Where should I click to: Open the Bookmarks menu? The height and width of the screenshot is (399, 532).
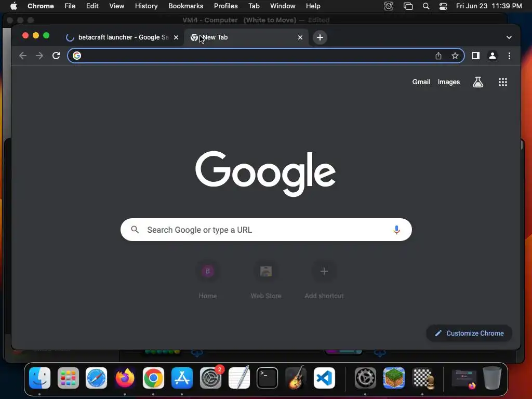[x=185, y=6]
